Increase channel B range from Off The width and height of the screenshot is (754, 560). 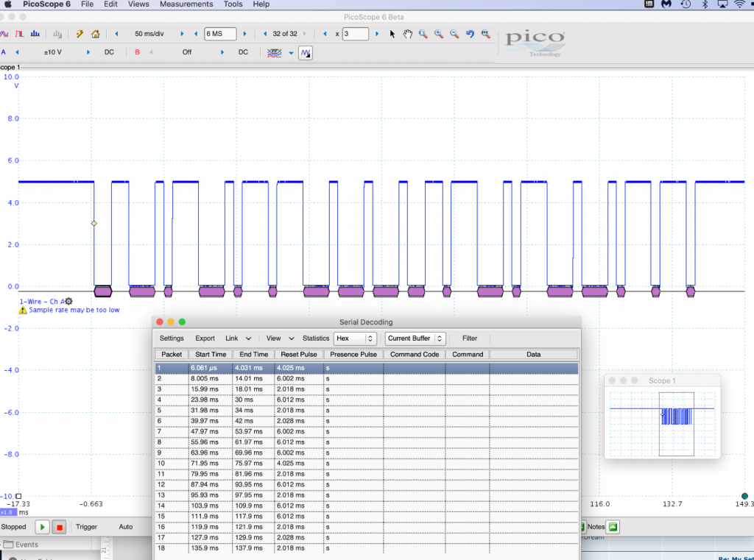click(222, 52)
